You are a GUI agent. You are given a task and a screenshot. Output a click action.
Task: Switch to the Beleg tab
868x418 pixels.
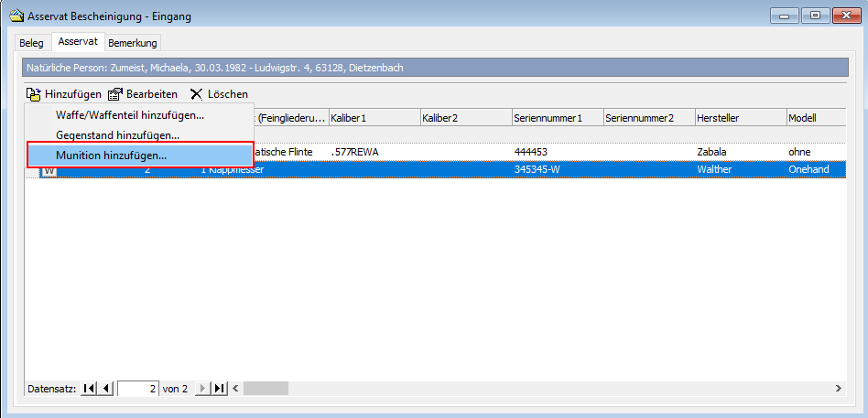click(x=31, y=43)
